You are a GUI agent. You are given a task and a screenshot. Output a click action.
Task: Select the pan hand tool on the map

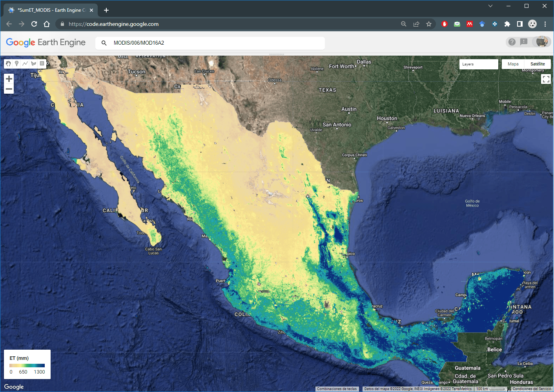(x=8, y=64)
